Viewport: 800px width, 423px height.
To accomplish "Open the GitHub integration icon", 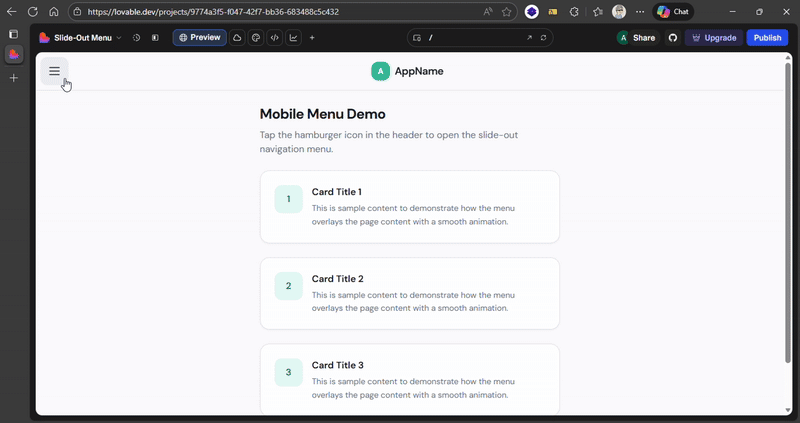I will 673,38.
